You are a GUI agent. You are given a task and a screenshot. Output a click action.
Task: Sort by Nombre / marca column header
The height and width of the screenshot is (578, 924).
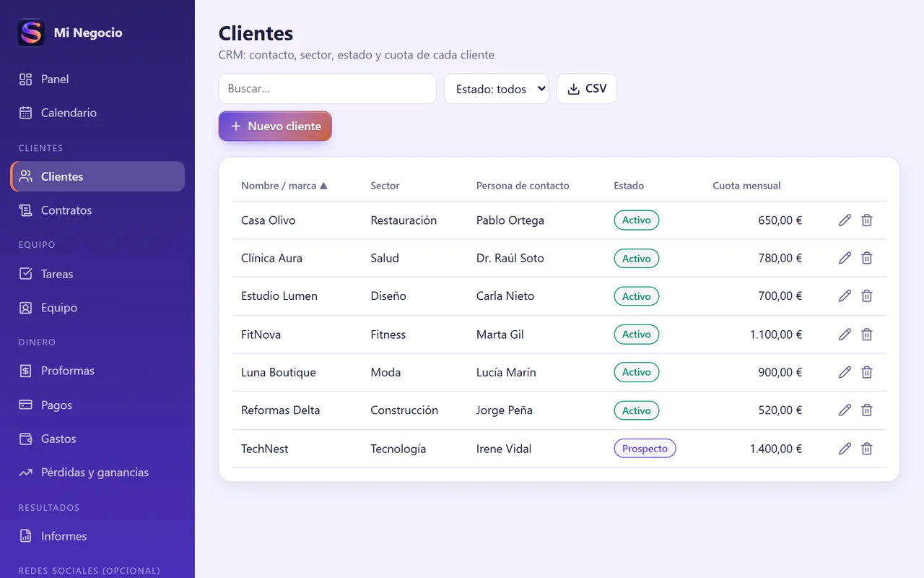tap(284, 186)
